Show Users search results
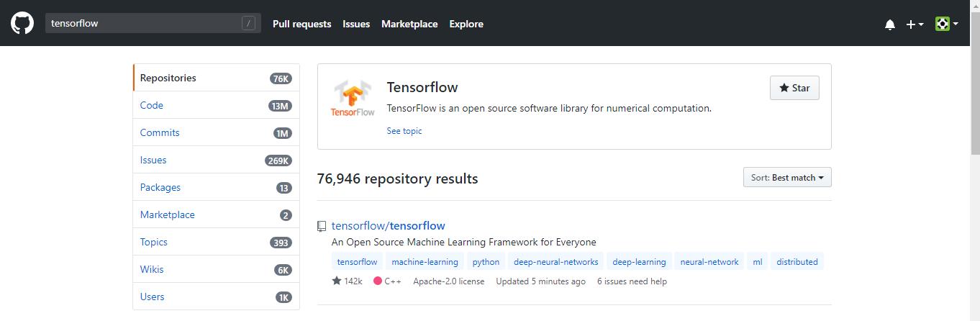The image size is (980, 321). coord(216,297)
